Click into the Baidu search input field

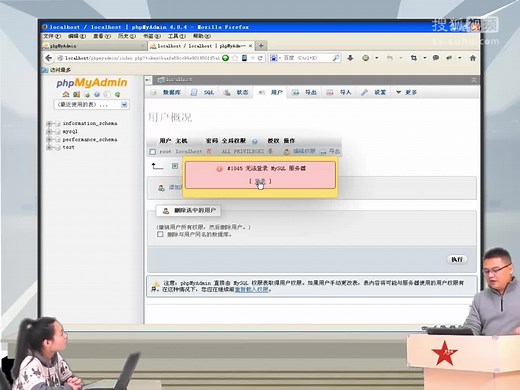pyautogui.click(x=307, y=58)
